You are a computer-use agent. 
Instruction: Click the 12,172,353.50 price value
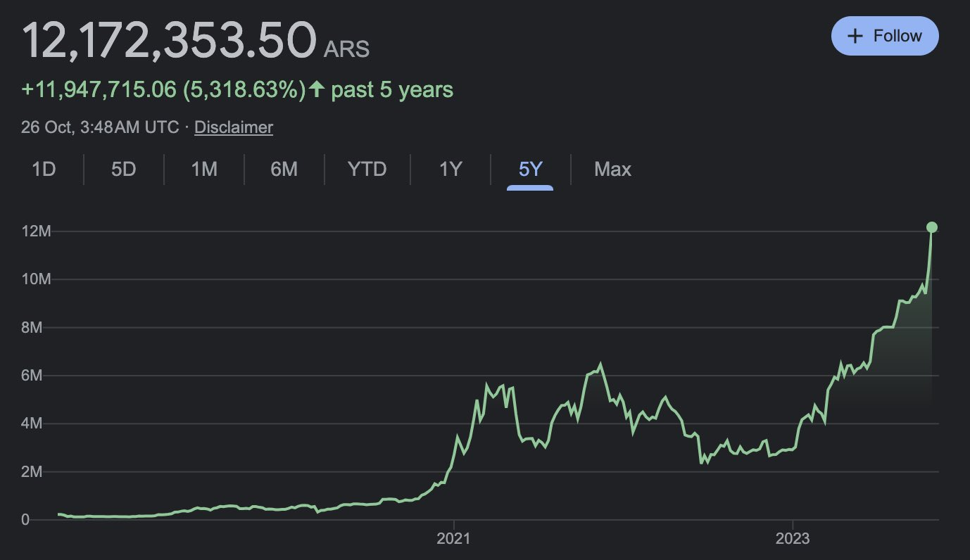tap(169, 39)
